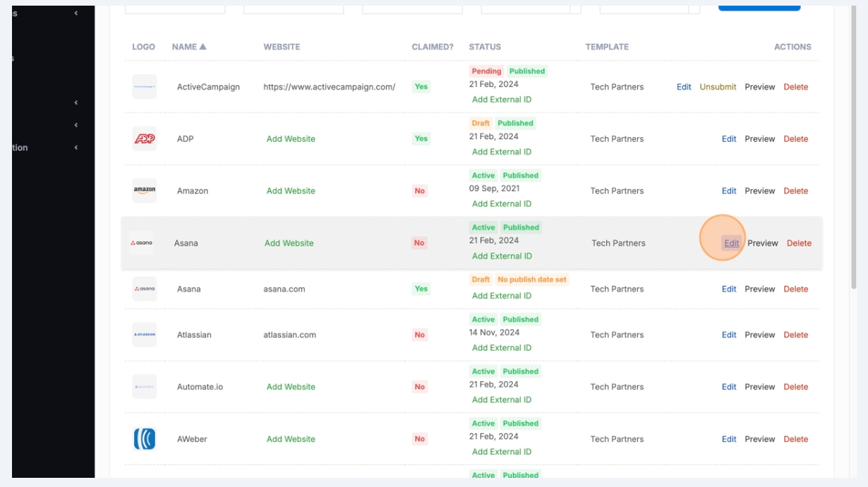
Task: Expand the sidebar item ending in "tion"
Action: click(76, 148)
